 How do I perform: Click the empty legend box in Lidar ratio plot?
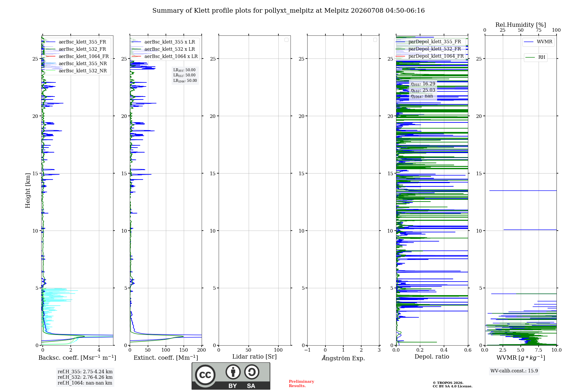286,40
